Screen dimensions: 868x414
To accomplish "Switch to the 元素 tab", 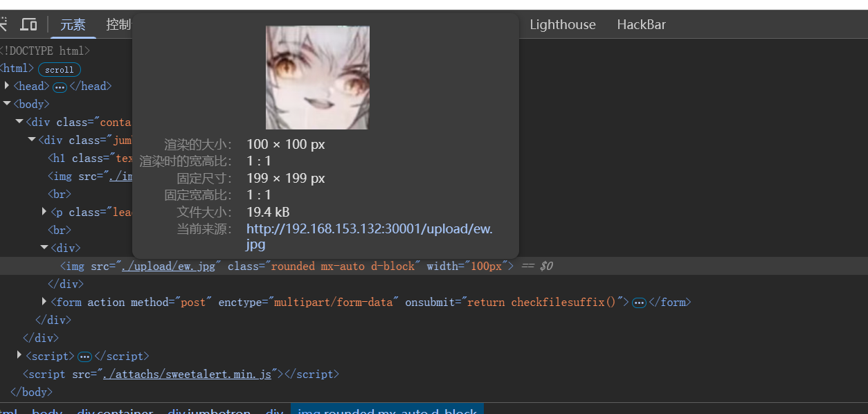I will coord(73,25).
